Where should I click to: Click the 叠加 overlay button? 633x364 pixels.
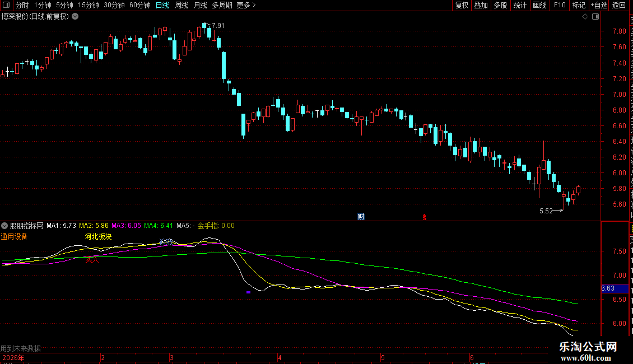(481, 5)
